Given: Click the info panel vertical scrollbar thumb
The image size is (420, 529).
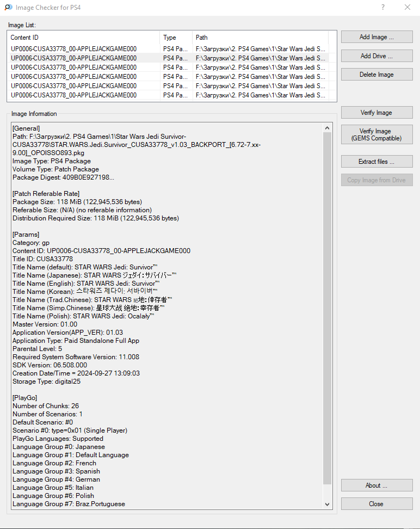Looking at the screenshot, I should click(x=327, y=309).
